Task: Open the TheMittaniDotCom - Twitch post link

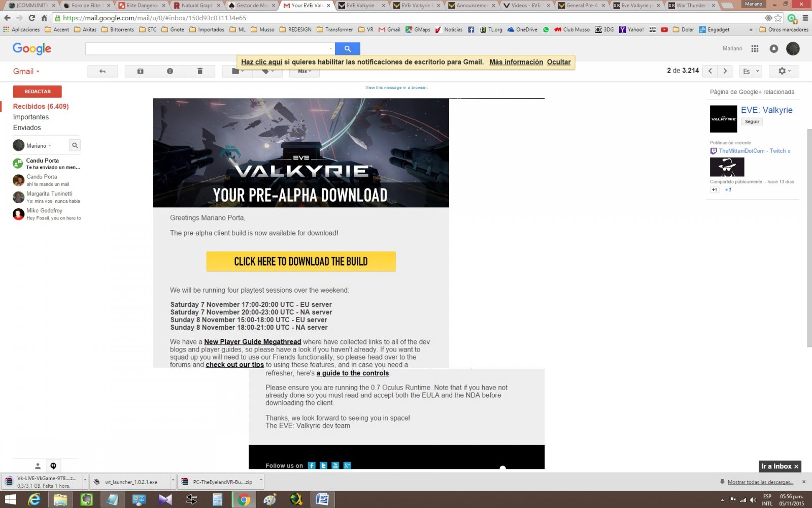Action: 754,151
